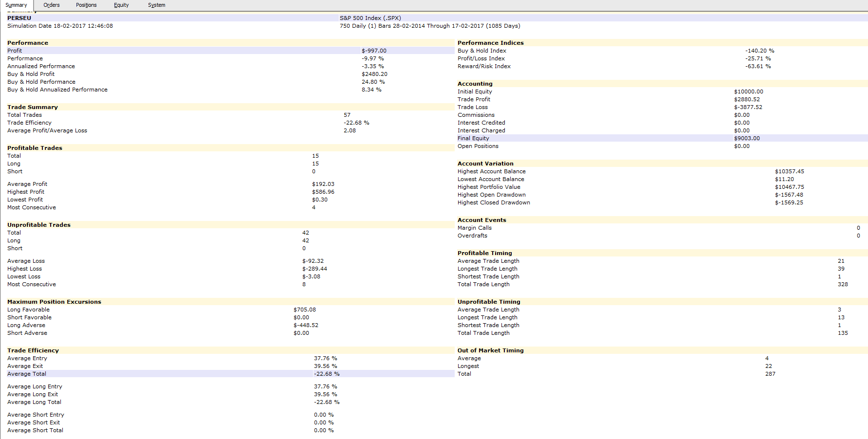Click the Summary tab
The width and height of the screenshot is (868, 439).
pyautogui.click(x=16, y=5)
